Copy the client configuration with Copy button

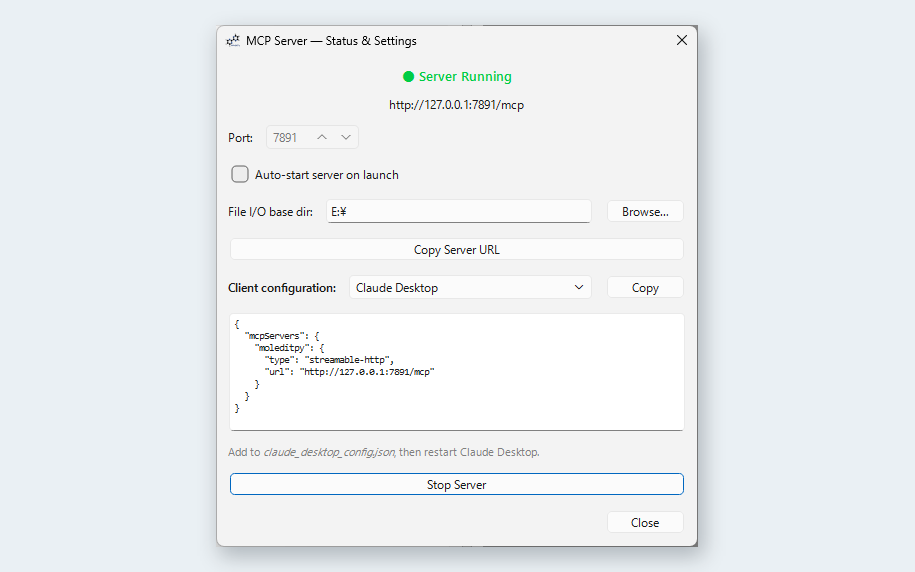click(x=645, y=287)
